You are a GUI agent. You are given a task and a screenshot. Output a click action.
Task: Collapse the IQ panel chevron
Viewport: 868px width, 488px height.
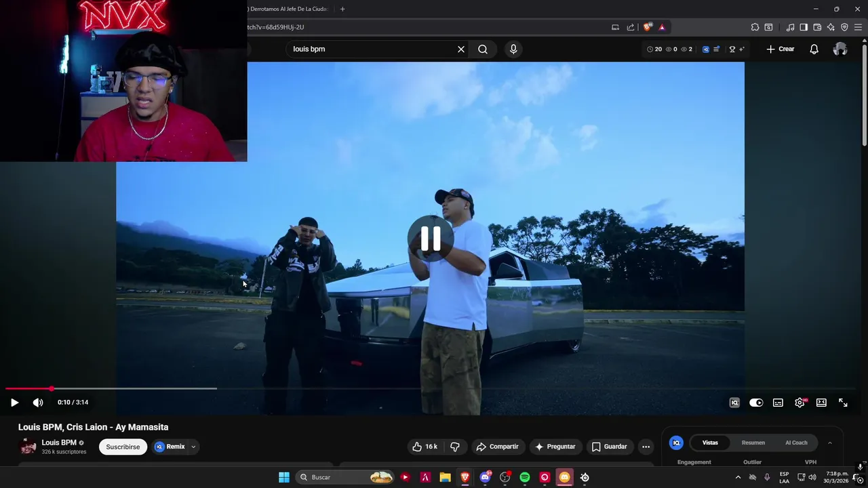[x=830, y=443]
